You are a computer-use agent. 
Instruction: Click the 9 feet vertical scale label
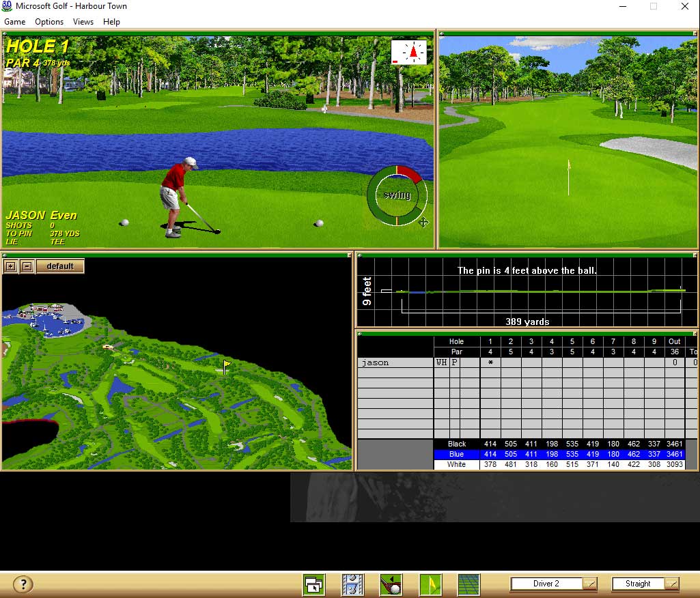367,291
